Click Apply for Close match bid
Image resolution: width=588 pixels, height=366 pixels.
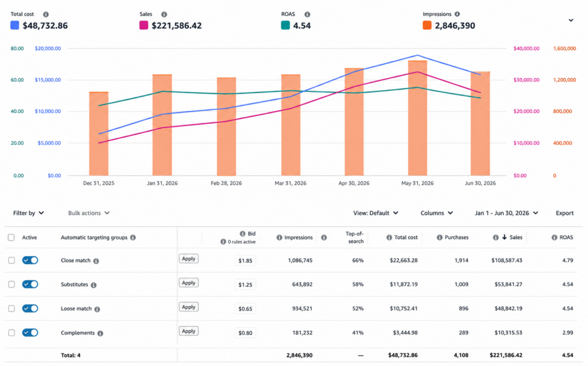(188, 259)
